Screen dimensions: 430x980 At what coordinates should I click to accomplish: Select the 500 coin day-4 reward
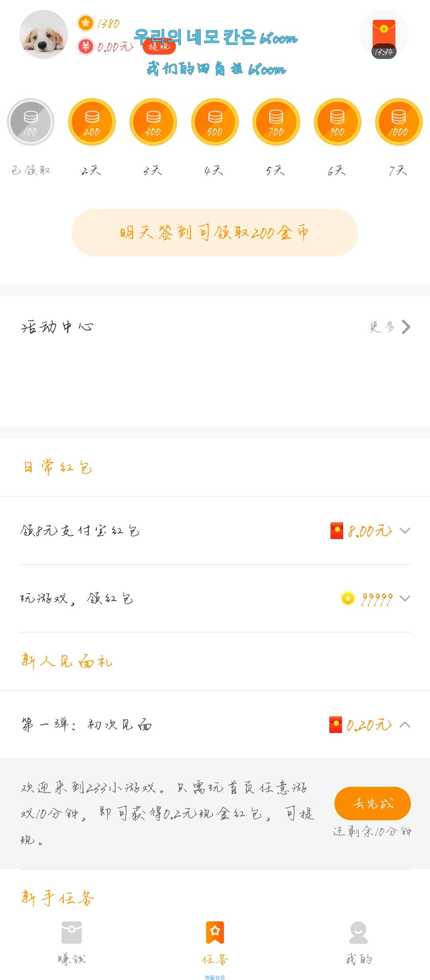[x=215, y=122]
